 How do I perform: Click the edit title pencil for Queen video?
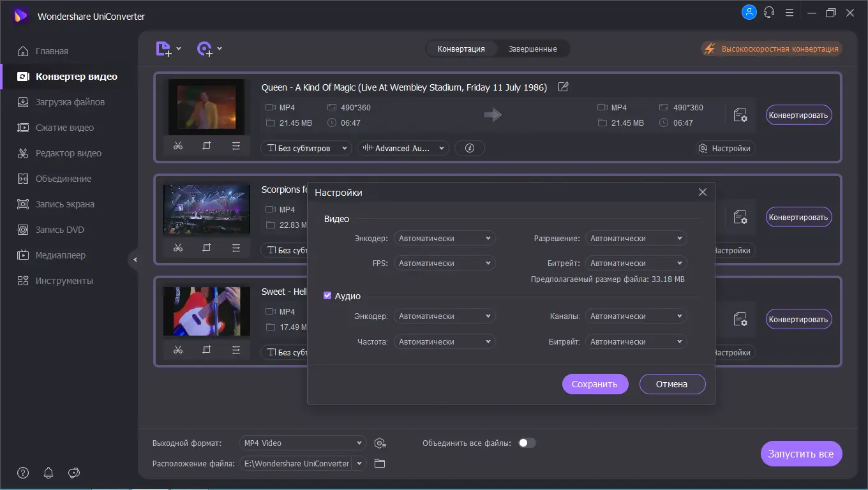563,87
